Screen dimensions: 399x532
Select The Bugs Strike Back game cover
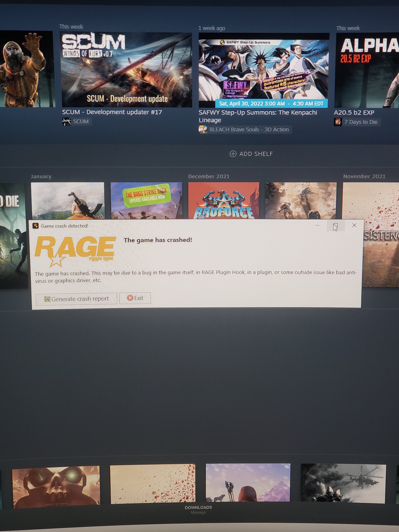point(146,201)
